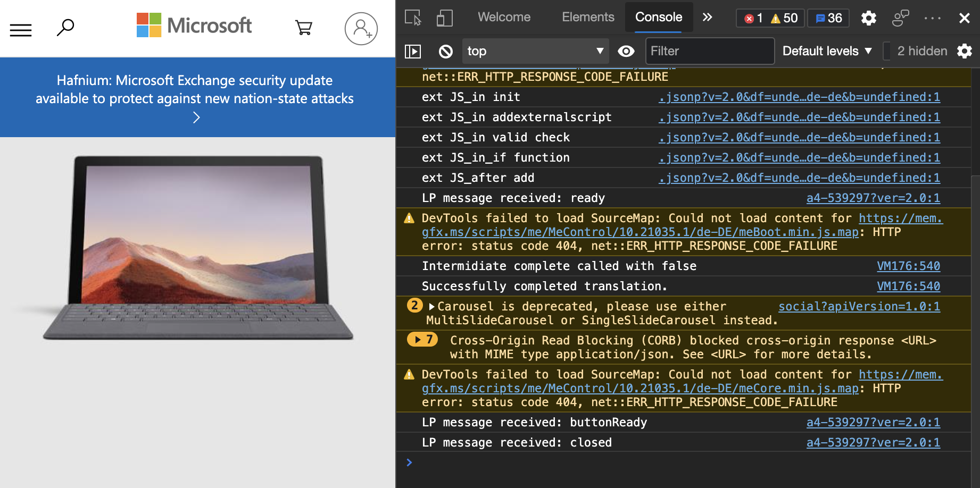
Task: Open DevTools settings gear
Action: pyautogui.click(x=869, y=18)
